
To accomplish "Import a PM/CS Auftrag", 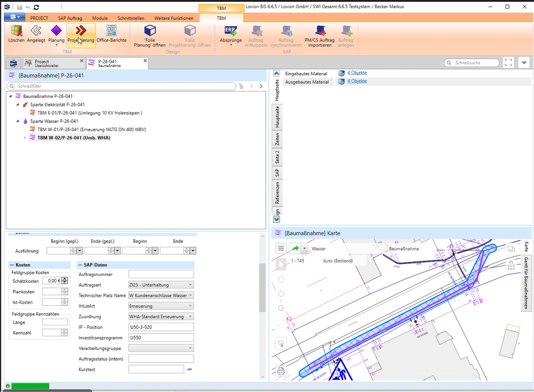I will pos(319,36).
